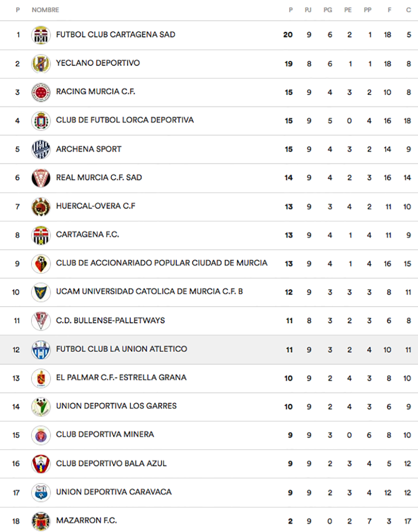
Task: Click the Futbol Club Cartagena SAD crest
Action: coord(41,35)
